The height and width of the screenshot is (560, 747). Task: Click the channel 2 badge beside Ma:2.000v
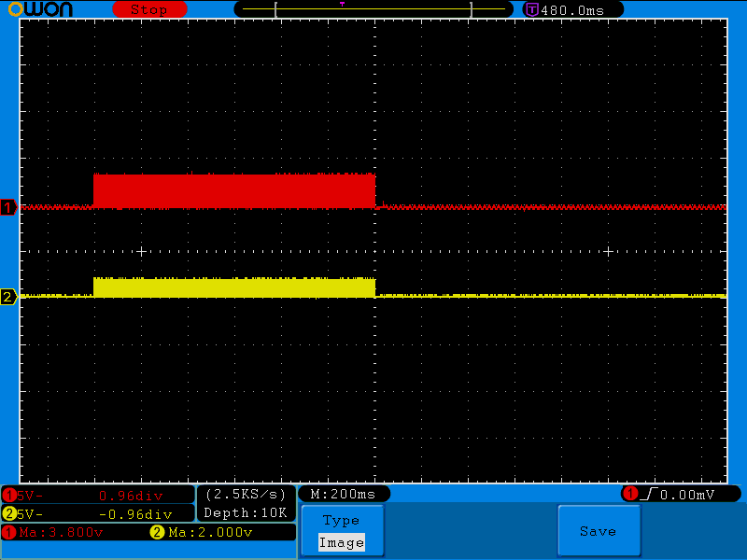coord(157,532)
